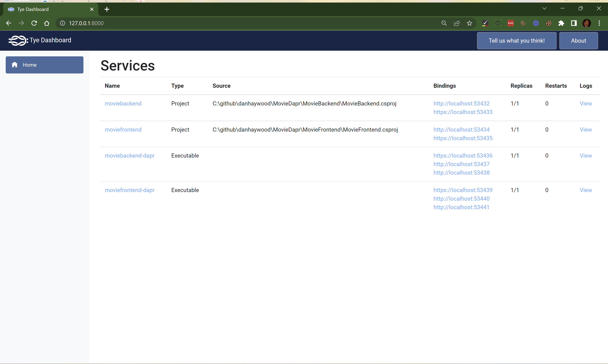
Task: Click Tell us what you think! button
Action: (x=516, y=41)
